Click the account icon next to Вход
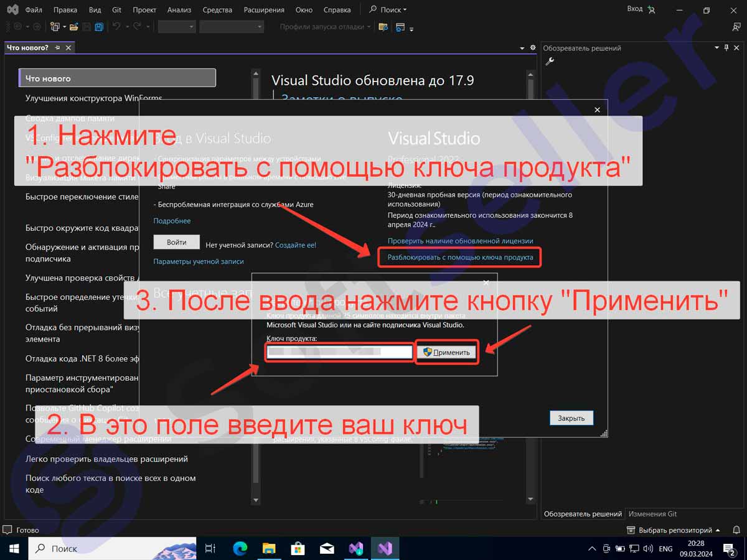This screenshot has height=560, width=747. 651,9
